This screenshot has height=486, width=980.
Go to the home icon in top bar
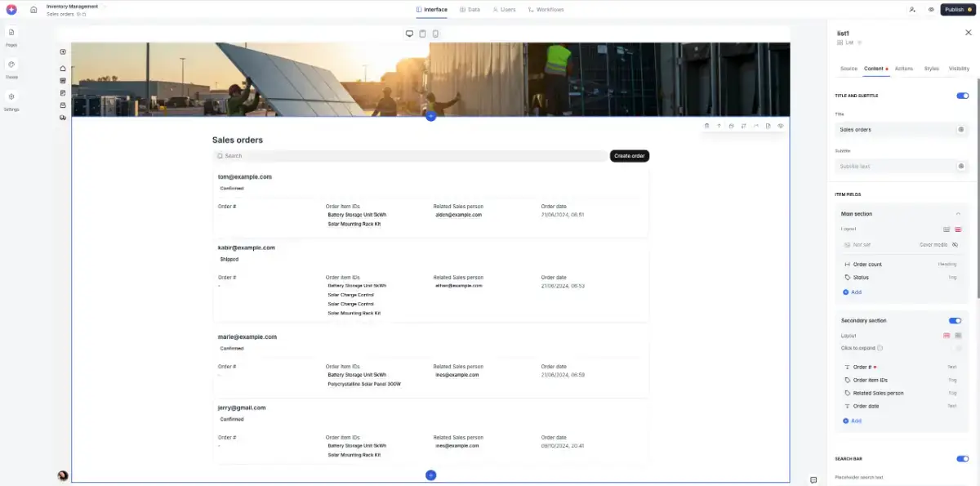[x=33, y=10]
